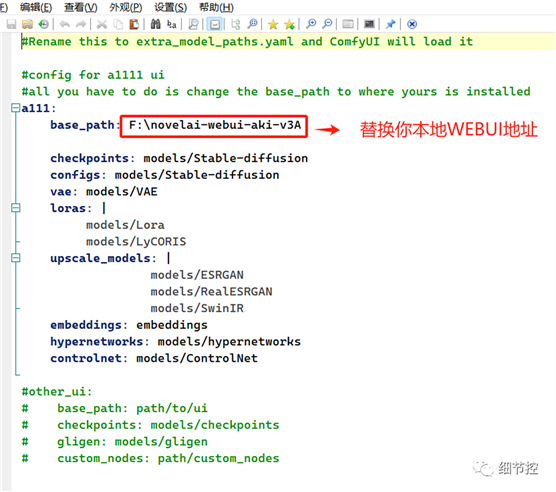This screenshot has height=492, width=556.
Task: Click the Undo arrow icon
Action: [65, 24]
